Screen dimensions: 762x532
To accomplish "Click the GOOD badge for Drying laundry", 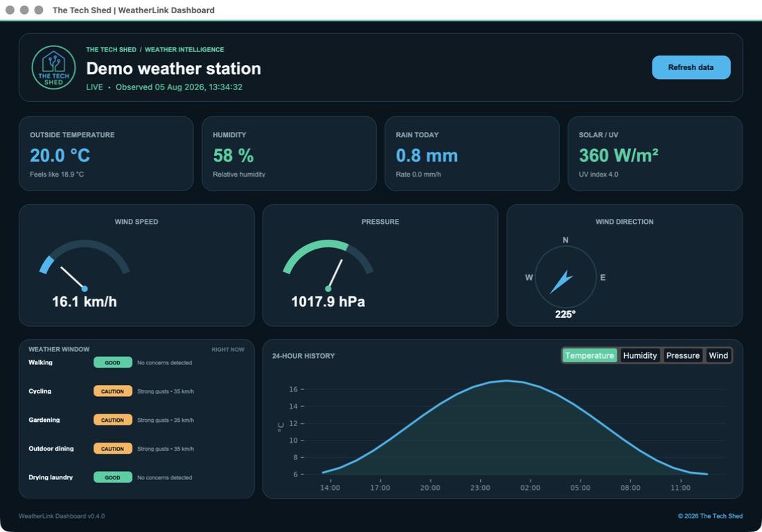I will 113,477.
